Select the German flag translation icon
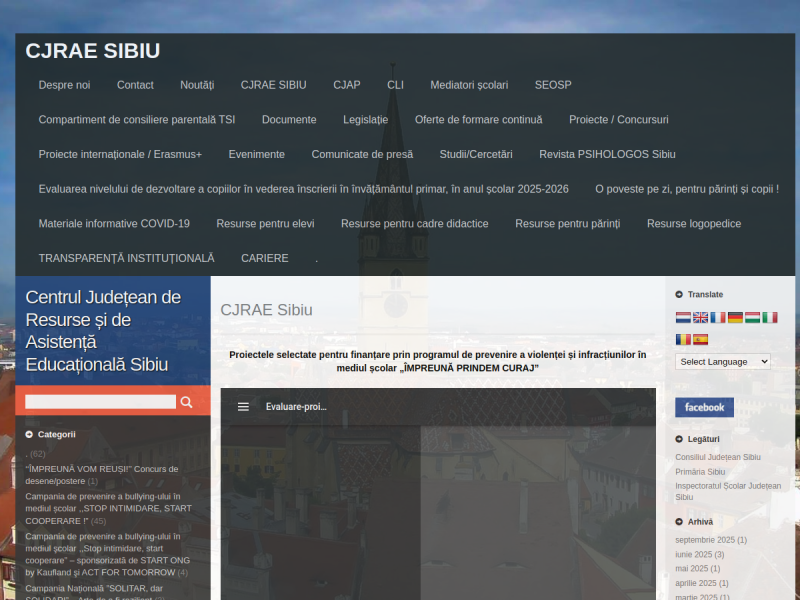Viewport: 800px width, 600px height. [x=735, y=318]
